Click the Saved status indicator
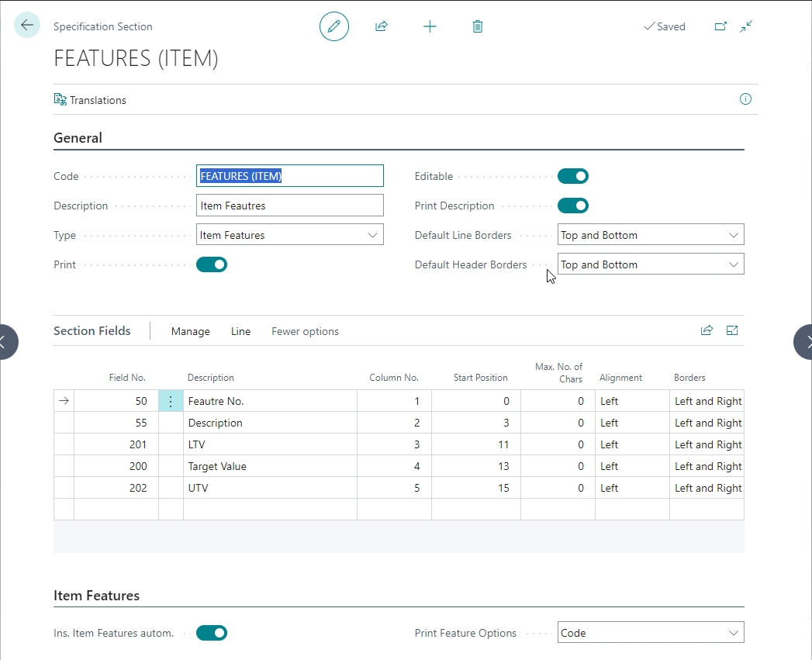The height and width of the screenshot is (660, 812). (x=665, y=26)
